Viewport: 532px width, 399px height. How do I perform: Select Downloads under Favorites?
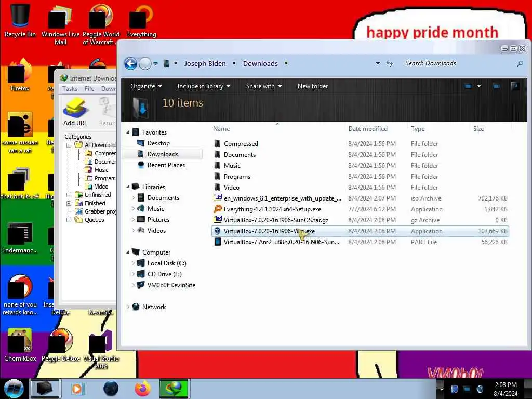click(163, 154)
